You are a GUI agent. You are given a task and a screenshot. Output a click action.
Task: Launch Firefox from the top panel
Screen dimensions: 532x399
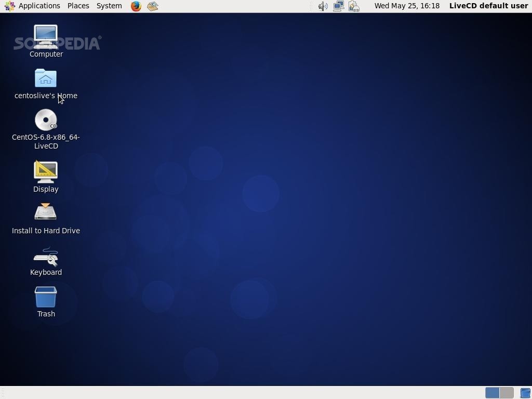135,6
